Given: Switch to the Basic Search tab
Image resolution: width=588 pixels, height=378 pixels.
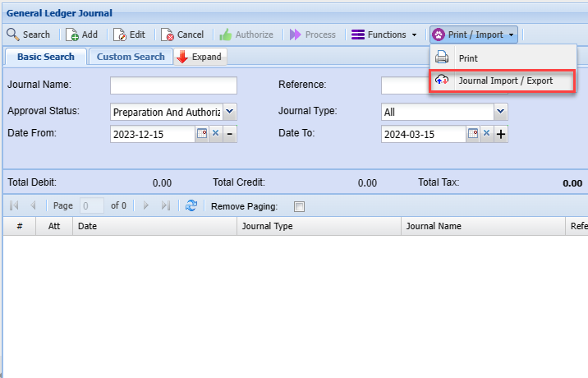Looking at the screenshot, I should [46, 57].
